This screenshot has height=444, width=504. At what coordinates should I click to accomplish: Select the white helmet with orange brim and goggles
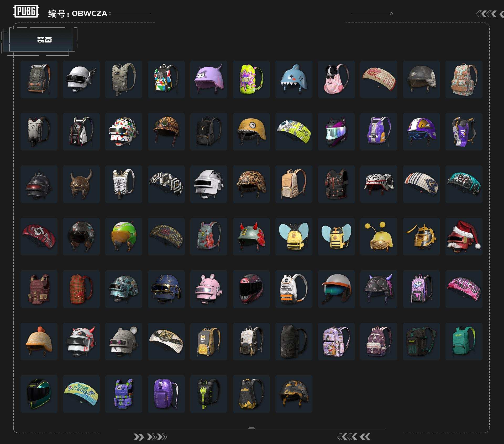click(x=336, y=289)
